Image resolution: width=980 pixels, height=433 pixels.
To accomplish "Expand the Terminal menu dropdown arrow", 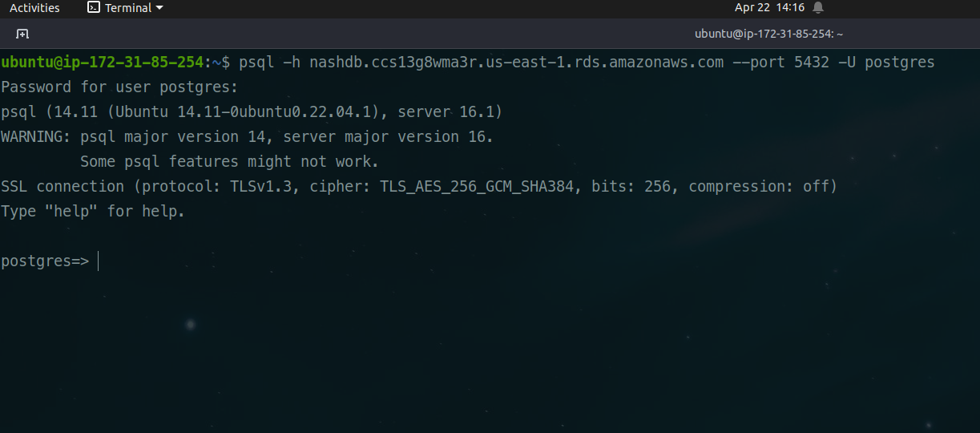I will 159,8.
